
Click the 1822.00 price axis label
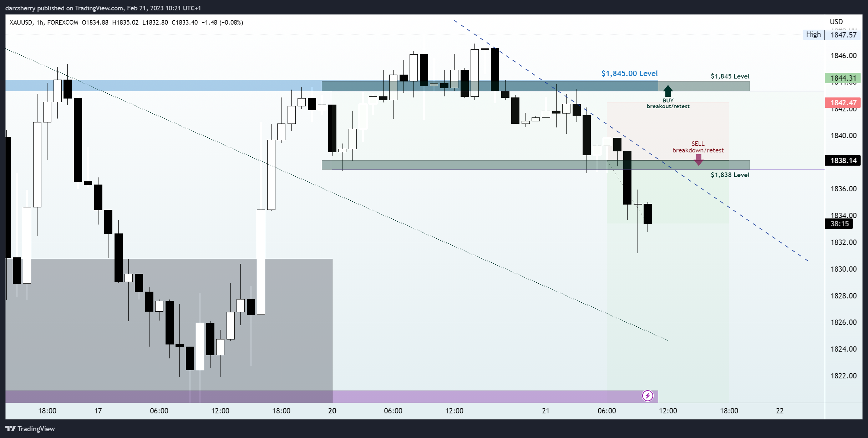coord(843,376)
